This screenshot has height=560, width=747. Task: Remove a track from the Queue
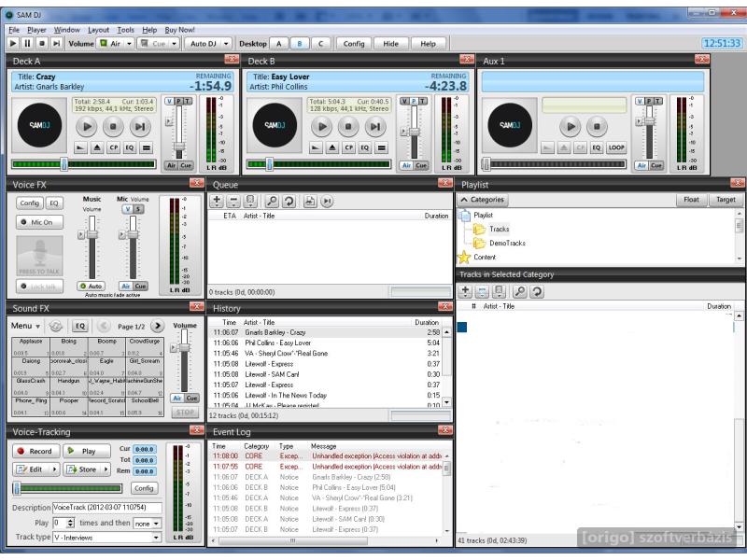(233, 201)
